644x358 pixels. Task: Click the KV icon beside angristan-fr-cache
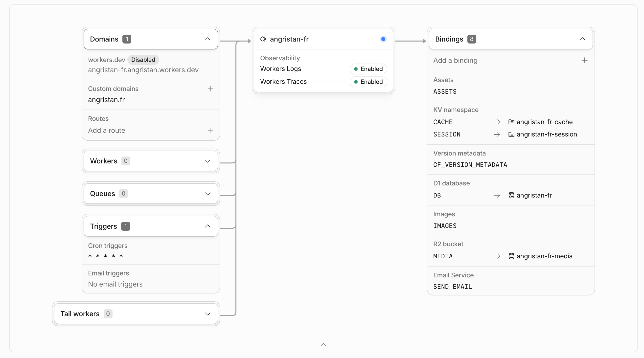[x=511, y=122]
